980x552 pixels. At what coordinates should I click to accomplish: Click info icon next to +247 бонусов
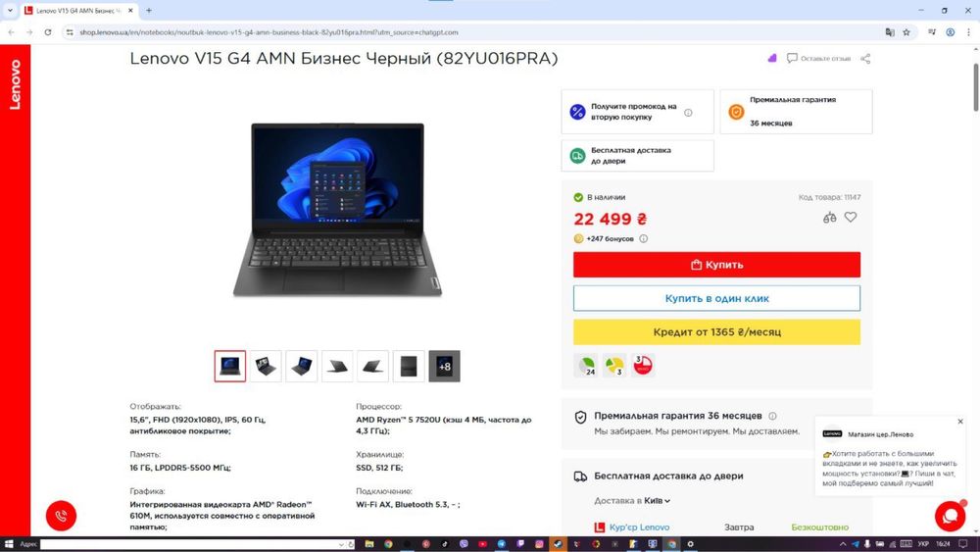(644, 239)
